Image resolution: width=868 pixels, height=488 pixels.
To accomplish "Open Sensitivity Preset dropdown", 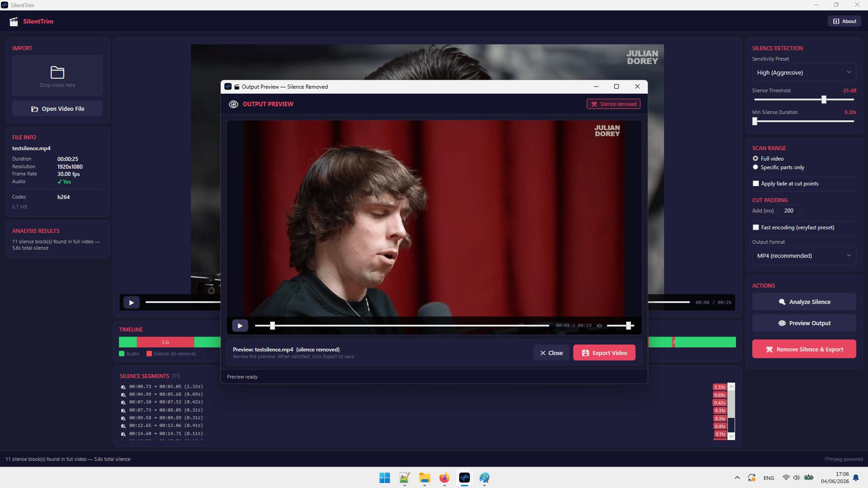I will pos(804,72).
